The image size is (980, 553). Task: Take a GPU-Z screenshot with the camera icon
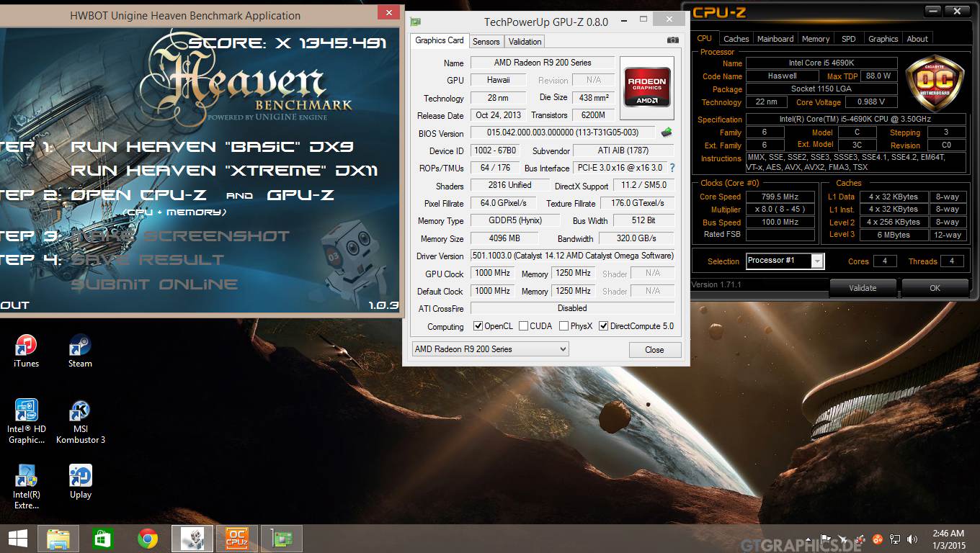672,41
